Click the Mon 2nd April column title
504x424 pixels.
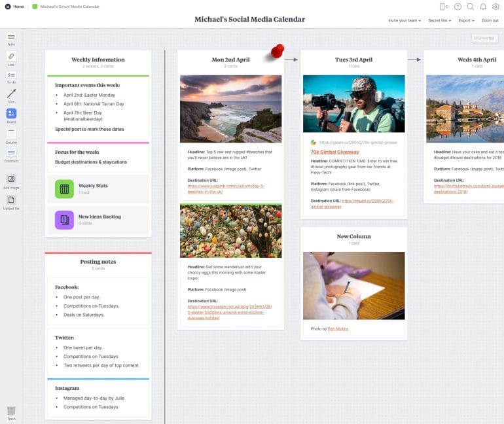[x=230, y=60]
